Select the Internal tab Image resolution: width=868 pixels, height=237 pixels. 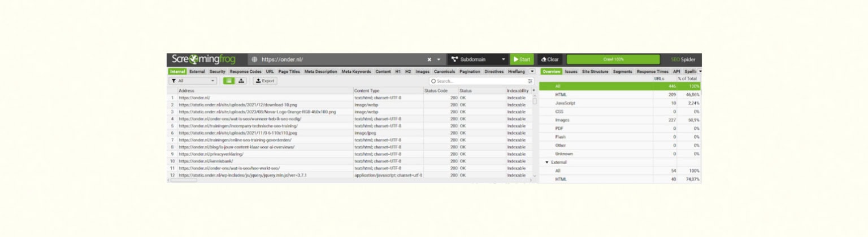[177, 72]
